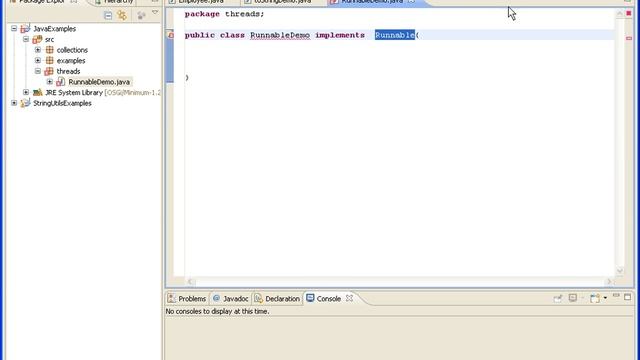Click the editor vertical scrollbar down arrow
Viewport: 640px width, 360px height.
coord(619,270)
